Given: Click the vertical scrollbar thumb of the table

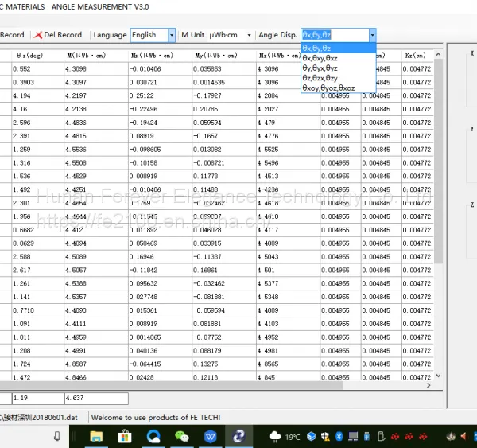Looking at the screenshot, I should pos(438,161).
